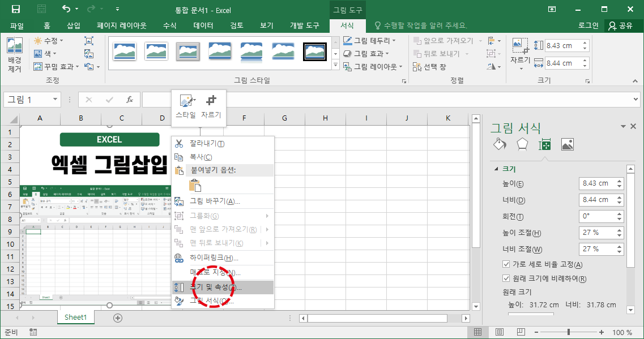Click the Reset Picture icon

(89, 66)
